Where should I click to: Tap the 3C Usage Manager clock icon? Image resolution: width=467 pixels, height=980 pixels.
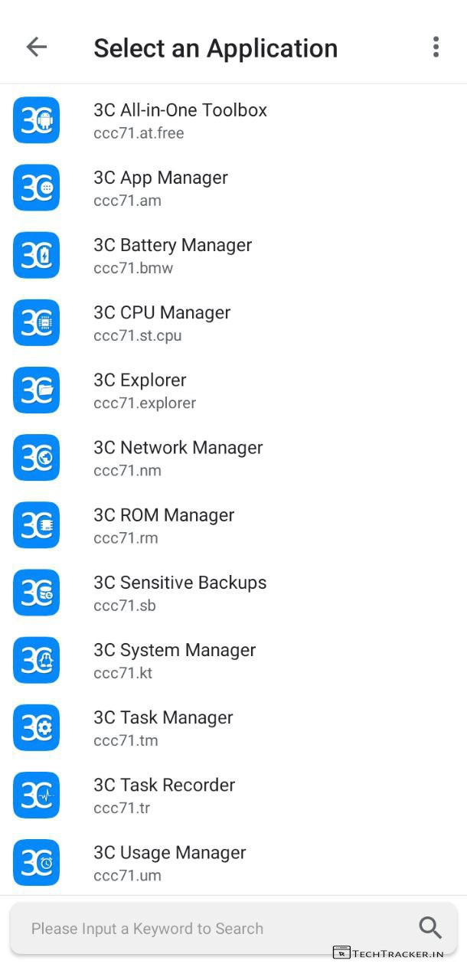36,861
